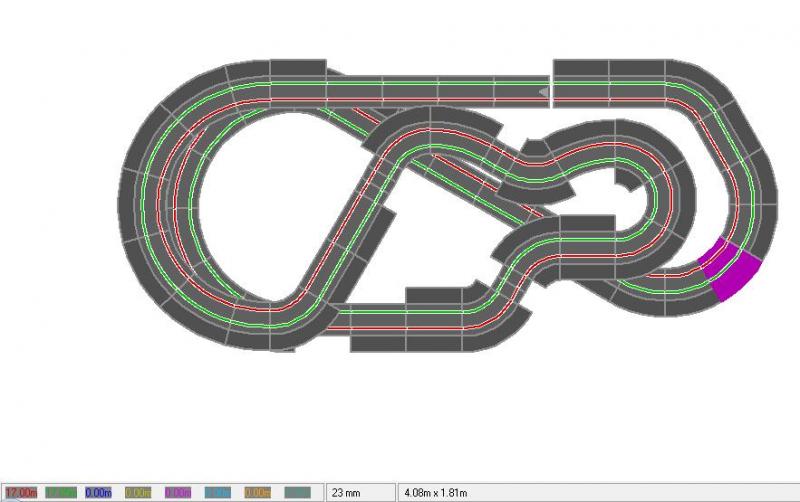Click the last gray-green swatch in status bar
The width and height of the screenshot is (800, 502).
point(297,492)
